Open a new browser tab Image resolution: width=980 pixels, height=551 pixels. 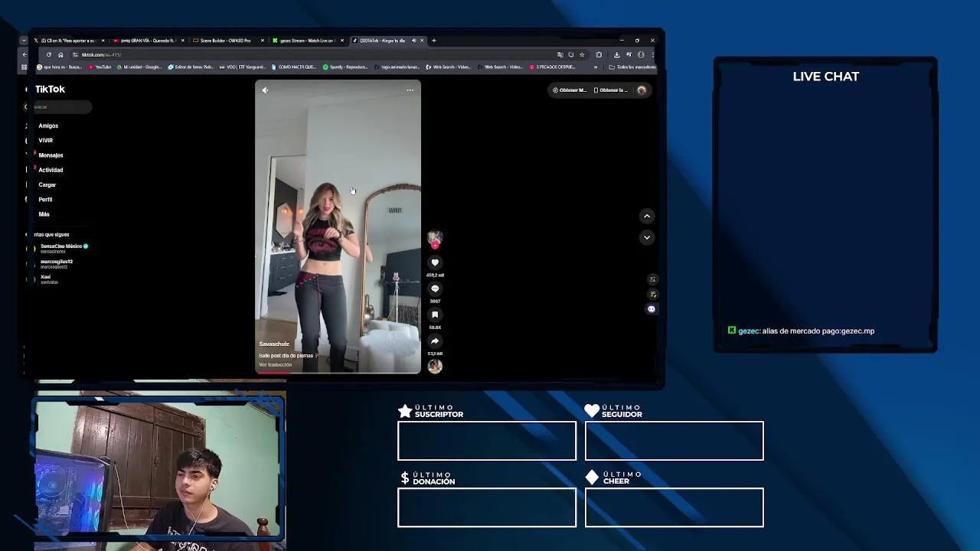(434, 41)
